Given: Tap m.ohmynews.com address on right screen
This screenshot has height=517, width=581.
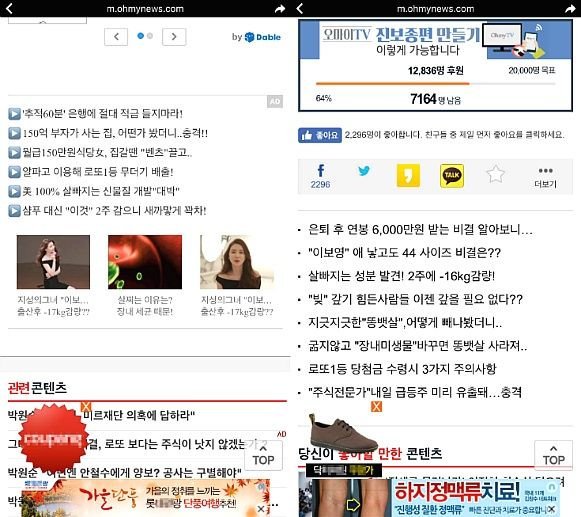Looking at the screenshot, I should (x=435, y=9).
